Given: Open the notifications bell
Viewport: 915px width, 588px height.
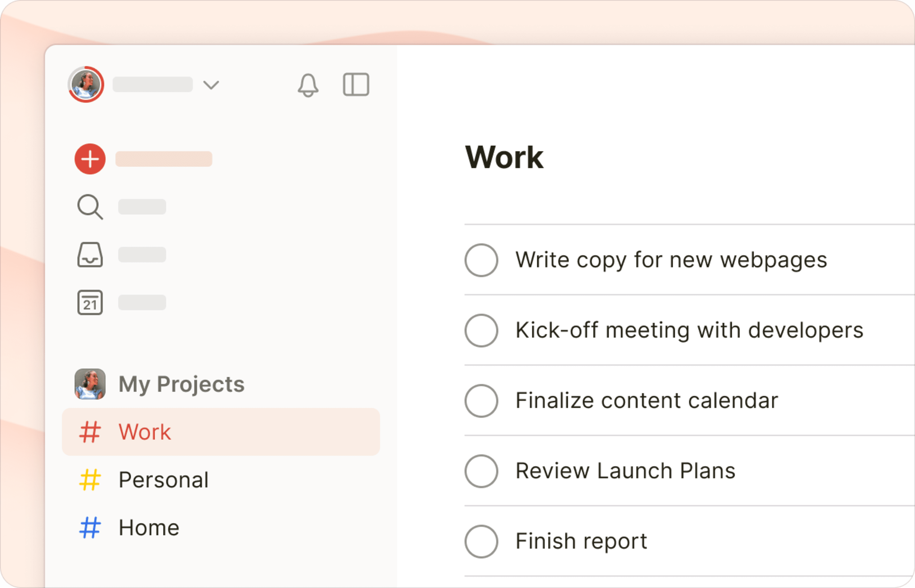Looking at the screenshot, I should [x=308, y=85].
